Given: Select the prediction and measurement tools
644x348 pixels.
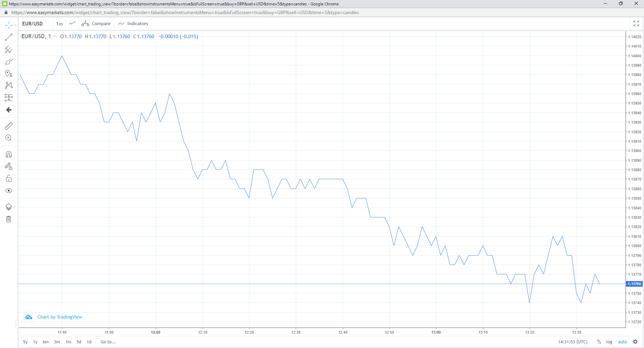Looking at the screenshot, I should [x=9, y=97].
